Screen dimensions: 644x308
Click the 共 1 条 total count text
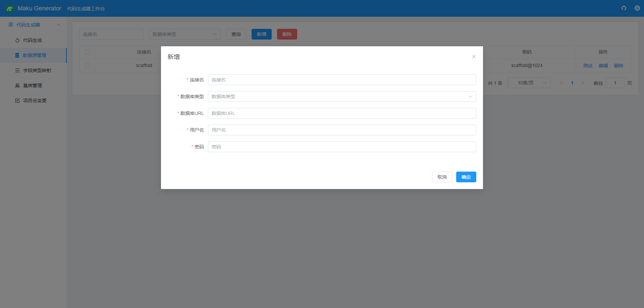pyautogui.click(x=495, y=83)
